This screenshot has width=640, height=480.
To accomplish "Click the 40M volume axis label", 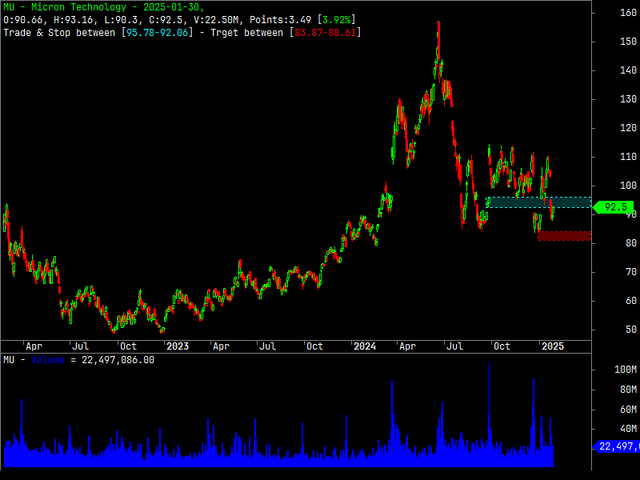I will pos(628,429).
